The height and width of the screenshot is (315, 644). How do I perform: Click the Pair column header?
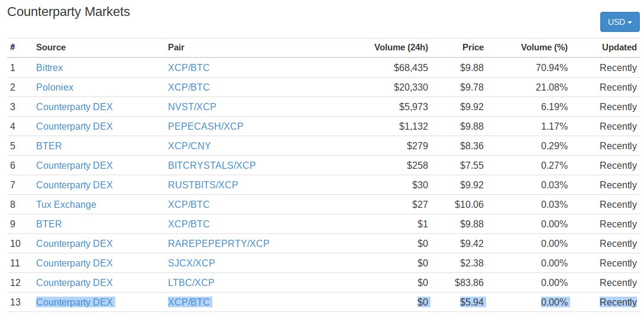point(176,47)
